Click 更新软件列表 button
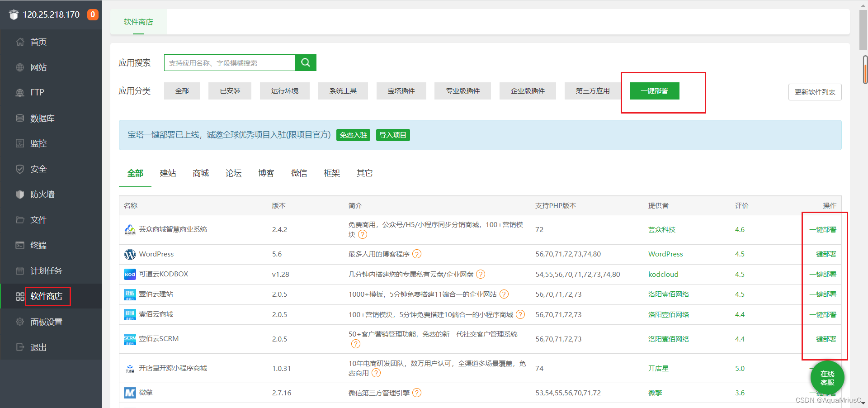The height and width of the screenshot is (408, 868). coord(815,92)
